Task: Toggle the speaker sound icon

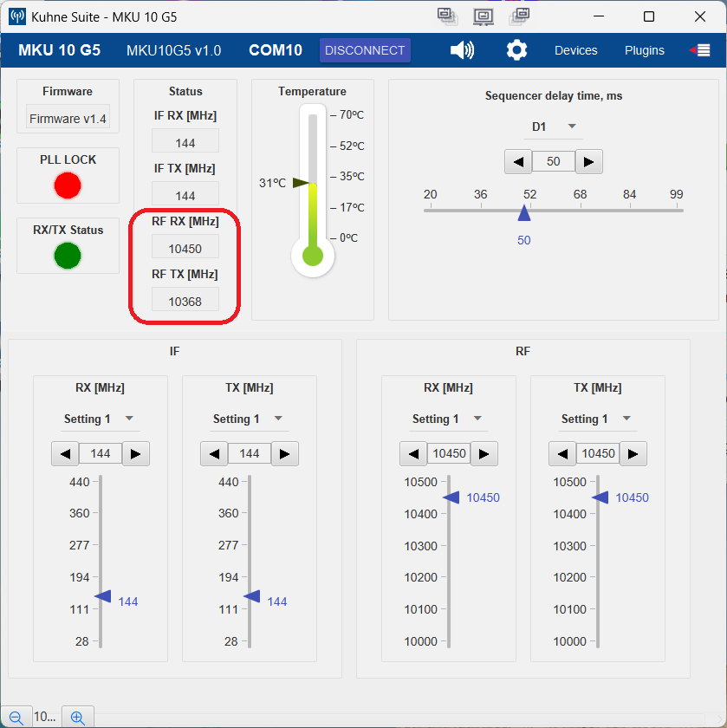Action: point(462,50)
